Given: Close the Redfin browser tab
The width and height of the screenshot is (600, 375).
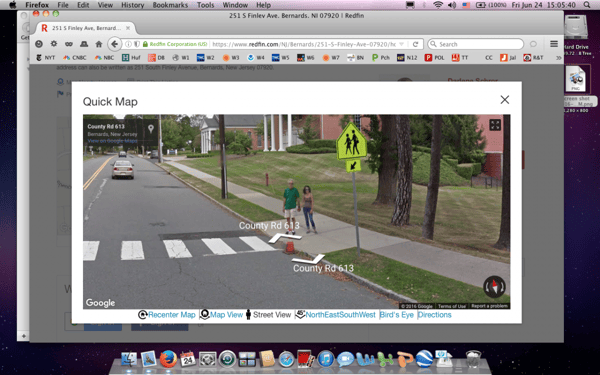Looking at the screenshot, I should click(128, 28).
